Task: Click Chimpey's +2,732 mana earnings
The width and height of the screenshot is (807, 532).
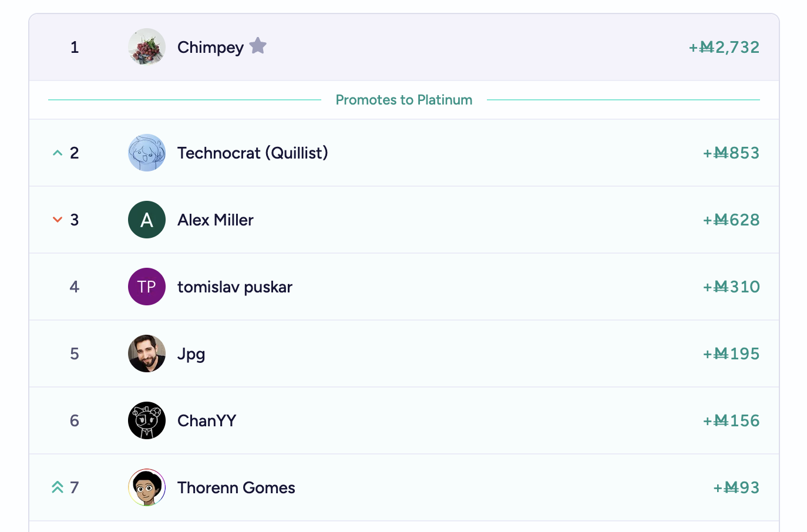Action: [724, 47]
